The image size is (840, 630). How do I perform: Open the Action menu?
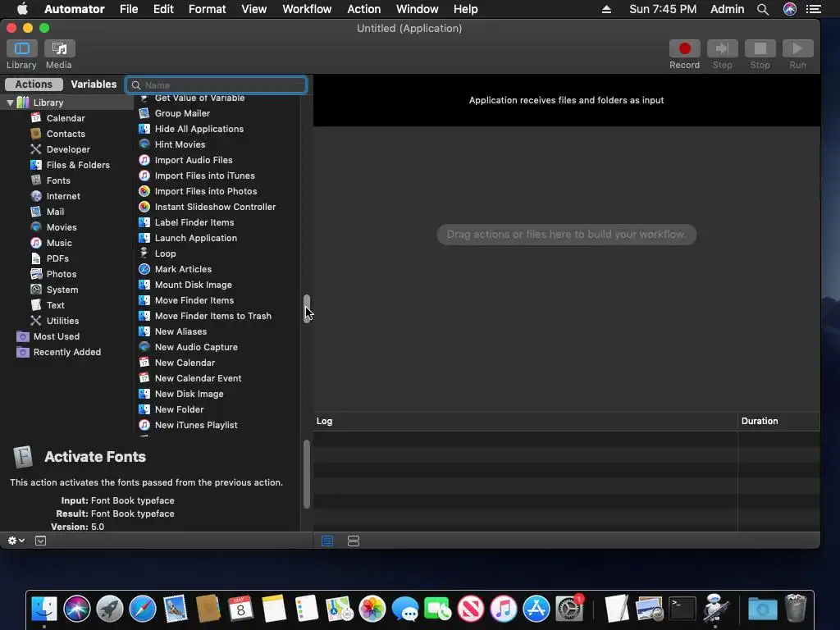click(x=363, y=9)
